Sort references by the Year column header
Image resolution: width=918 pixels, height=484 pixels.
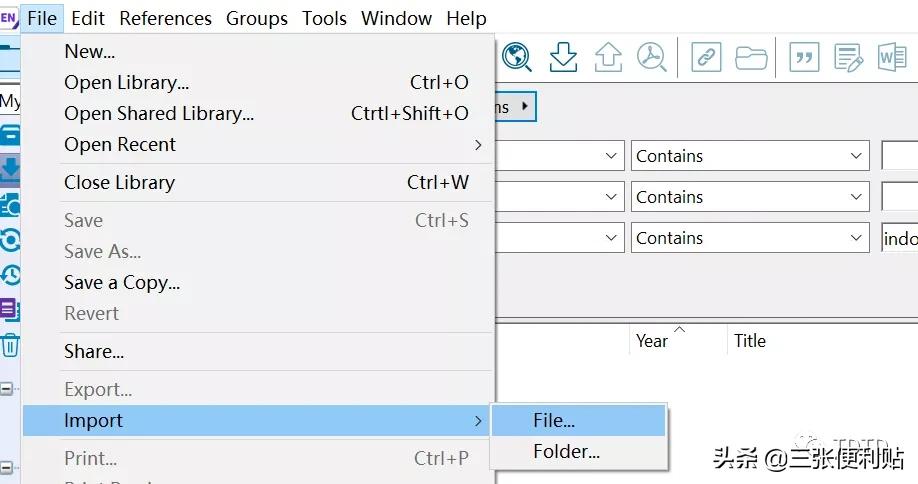pos(652,341)
